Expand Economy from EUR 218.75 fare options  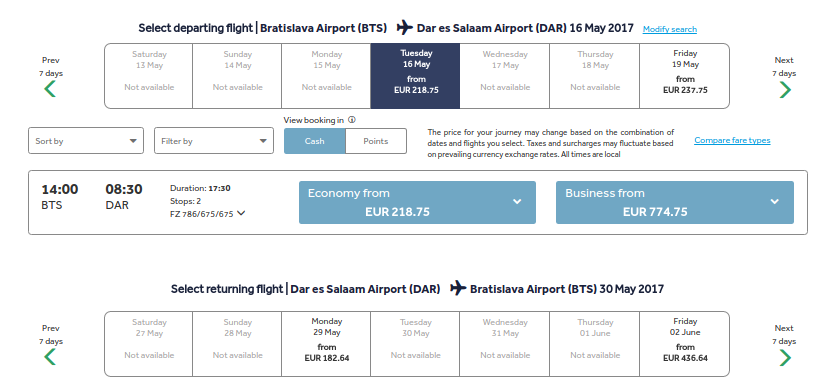coord(417,203)
